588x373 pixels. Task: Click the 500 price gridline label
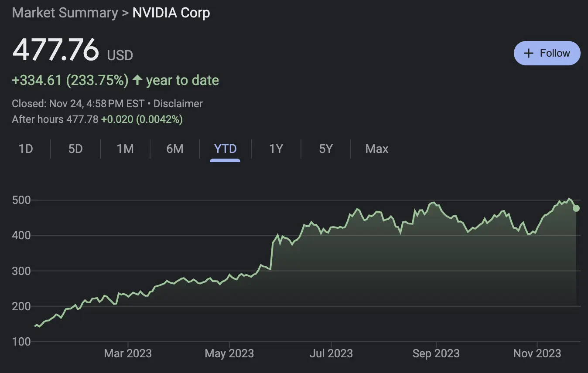pos(21,200)
